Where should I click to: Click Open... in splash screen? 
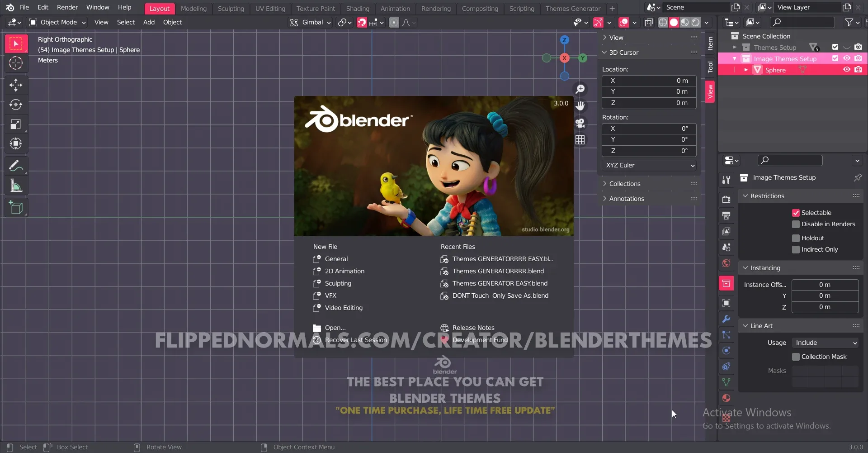pyautogui.click(x=335, y=328)
